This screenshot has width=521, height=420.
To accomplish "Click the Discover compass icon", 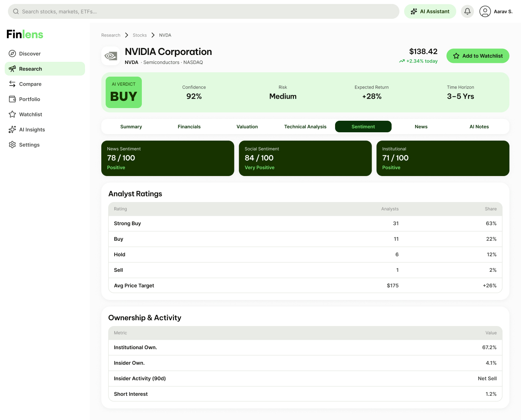I will tap(12, 53).
